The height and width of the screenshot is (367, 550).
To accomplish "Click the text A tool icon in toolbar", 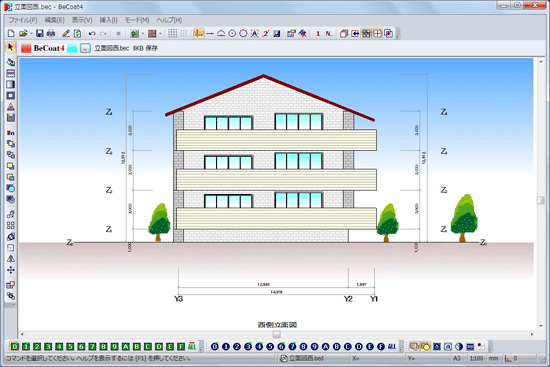I will coord(255,33).
